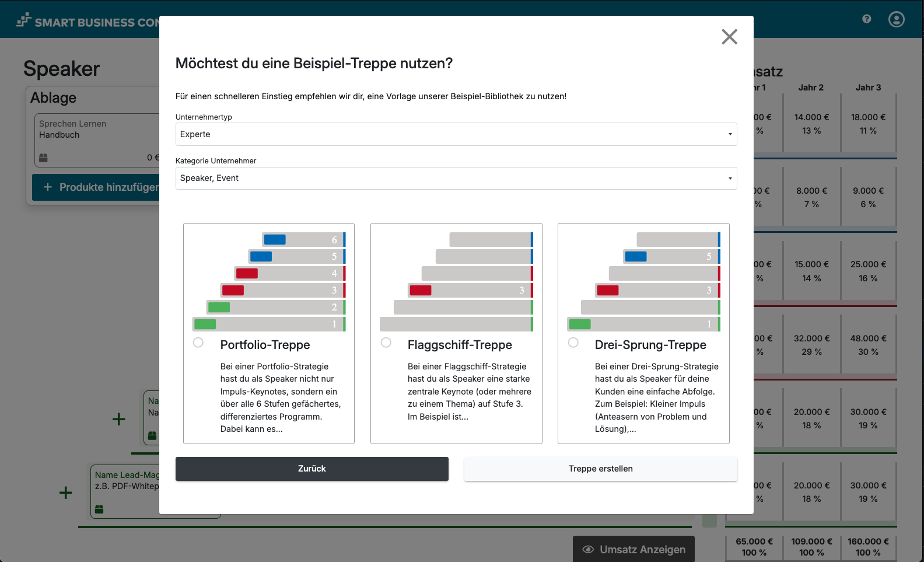The image size is (924, 562).
Task: Select the Flaggschiff-Treppe radio button
Action: [386, 343]
